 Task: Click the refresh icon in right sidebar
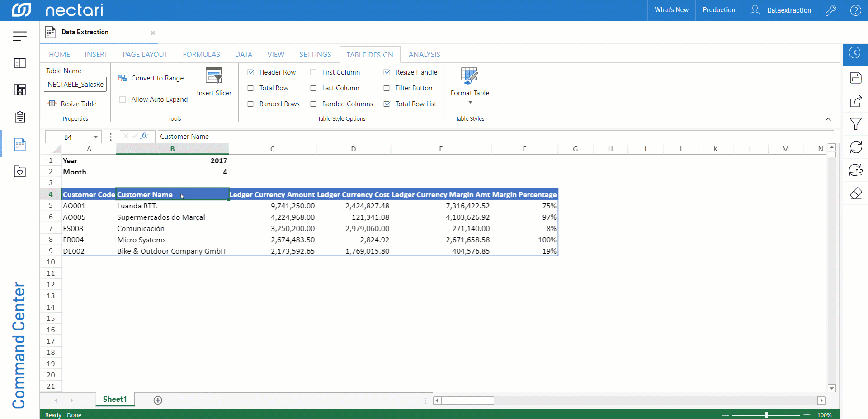click(x=855, y=147)
